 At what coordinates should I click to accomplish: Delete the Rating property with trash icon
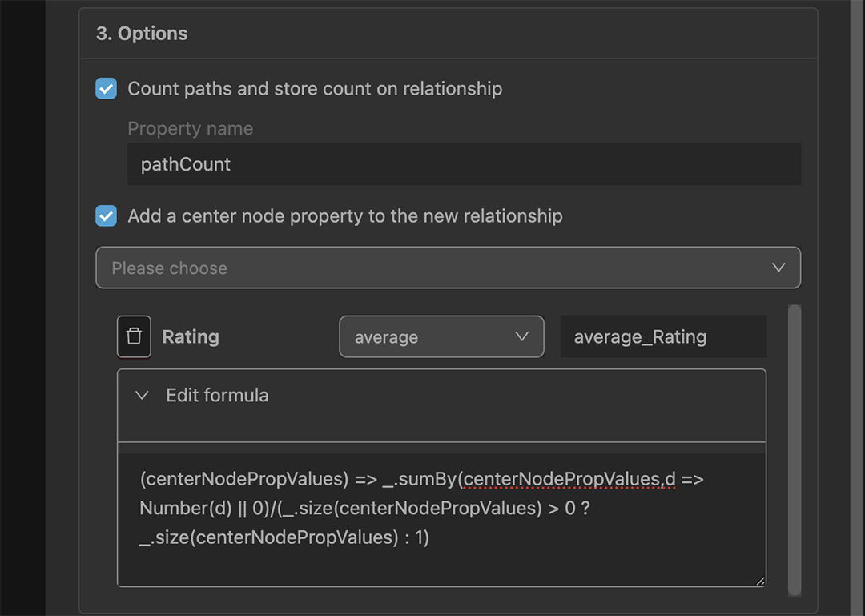point(134,336)
